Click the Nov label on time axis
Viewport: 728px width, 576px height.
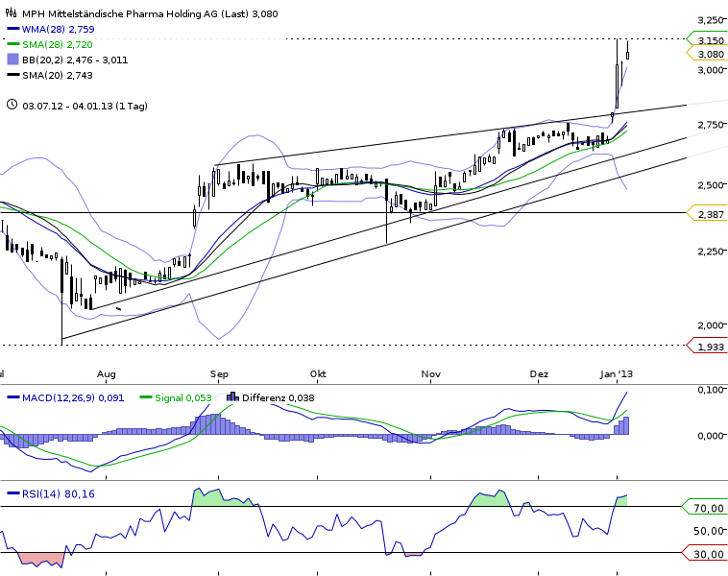click(431, 373)
